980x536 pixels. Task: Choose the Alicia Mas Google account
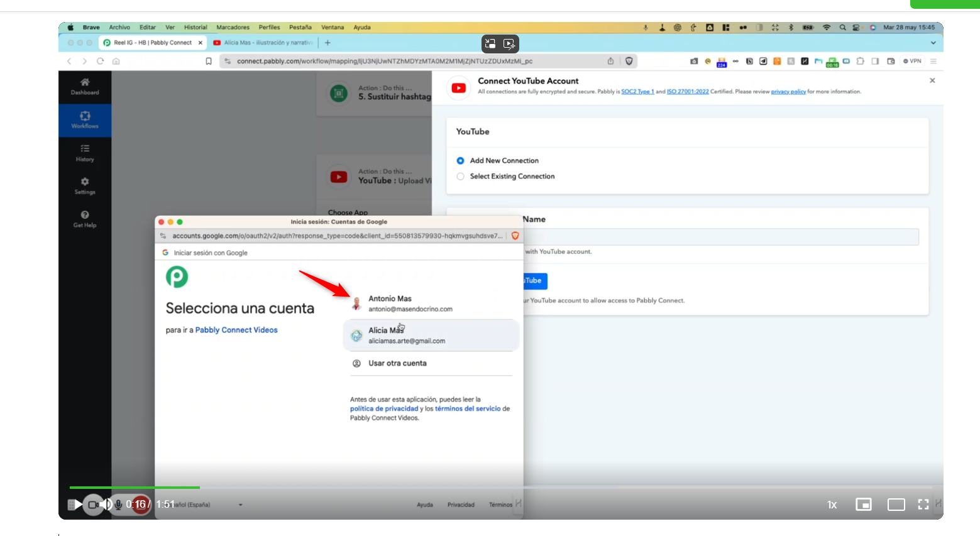click(431, 336)
